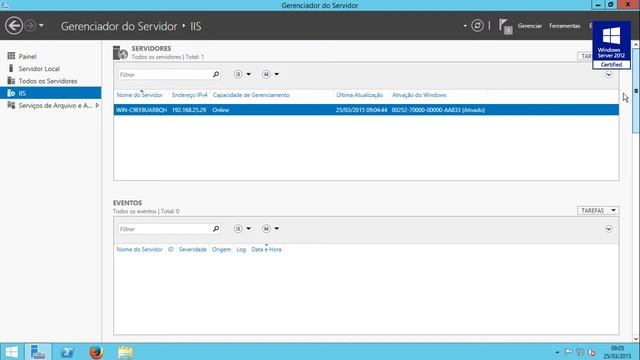The height and width of the screenshot is (360, 640).
Task: Open Server Manager from the taskbar
Action: [38, 352]
